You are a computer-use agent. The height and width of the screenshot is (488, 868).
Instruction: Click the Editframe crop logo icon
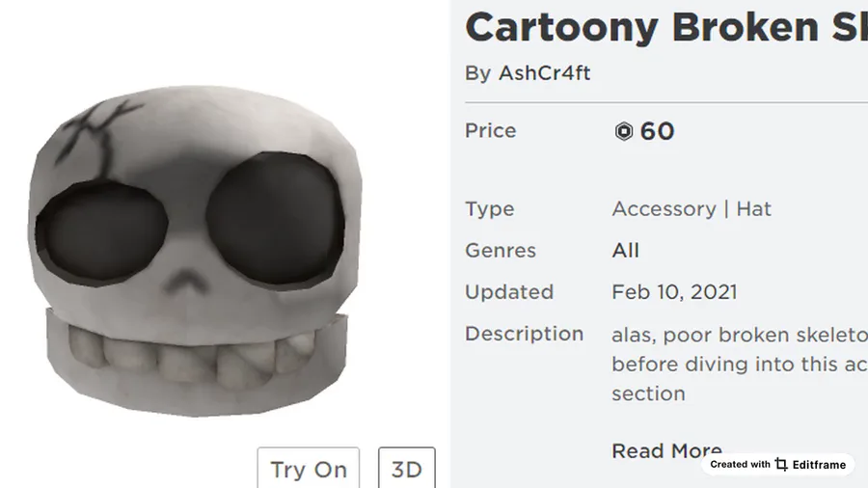pyautogui.click(x=781, y=464)
